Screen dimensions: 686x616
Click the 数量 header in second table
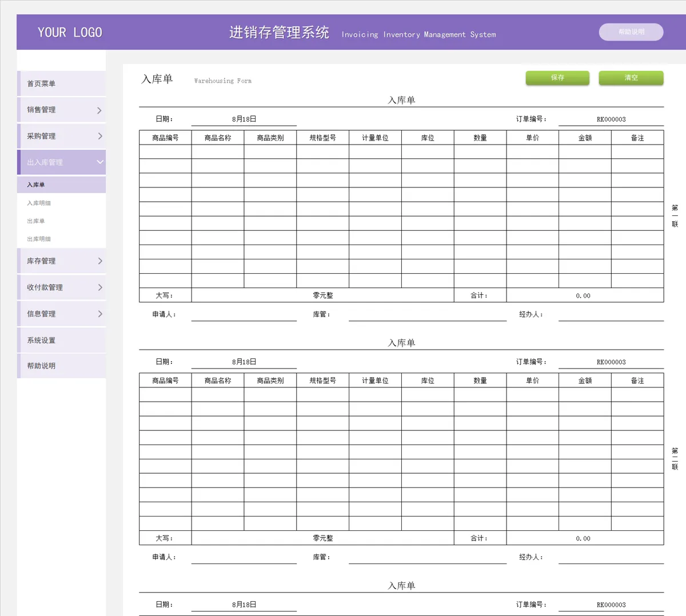[480, 381]
